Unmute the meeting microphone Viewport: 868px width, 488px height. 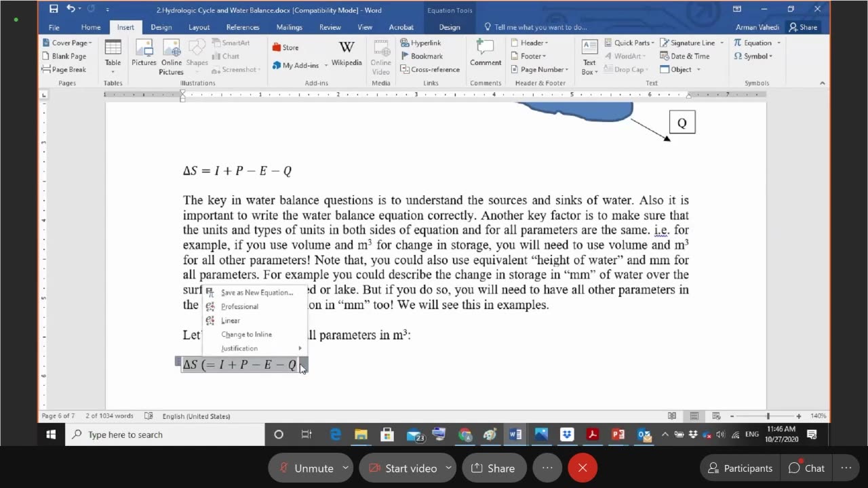(306, 468)
